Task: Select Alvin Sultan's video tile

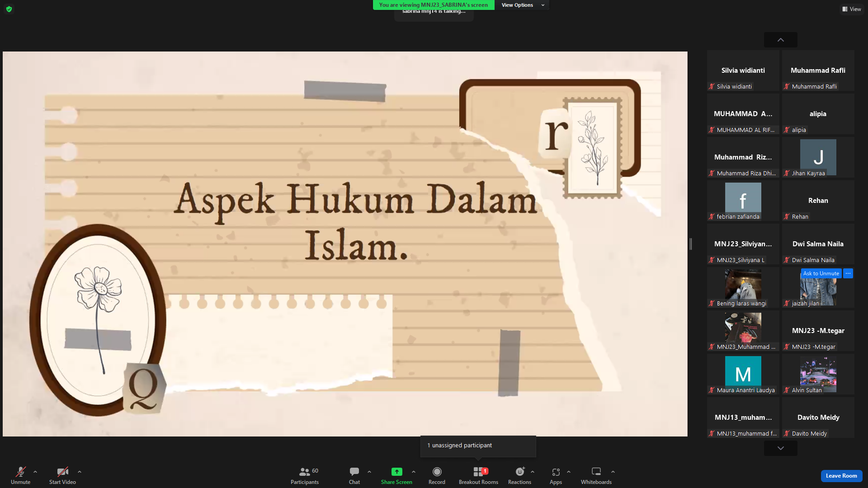Action: 818,374
